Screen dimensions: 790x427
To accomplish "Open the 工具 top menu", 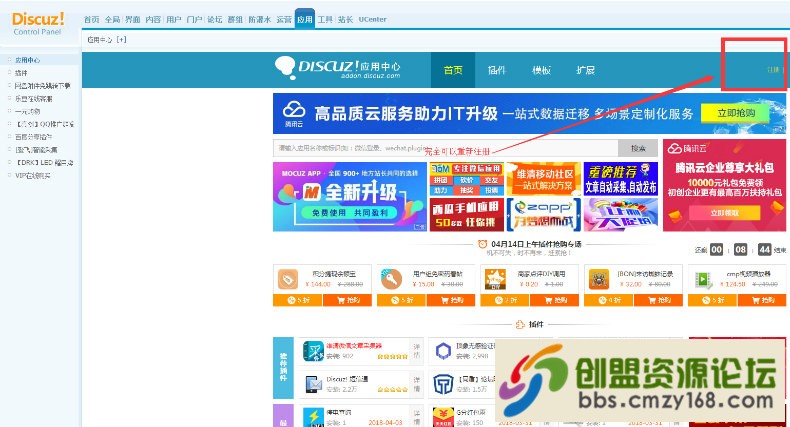I will pyautogui.click(x=325, y=20).
